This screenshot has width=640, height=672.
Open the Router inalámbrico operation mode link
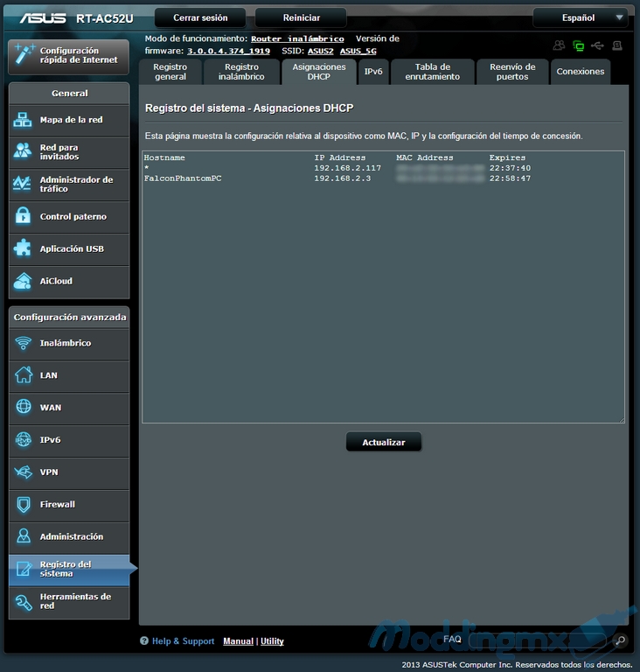tap(297, 38)
